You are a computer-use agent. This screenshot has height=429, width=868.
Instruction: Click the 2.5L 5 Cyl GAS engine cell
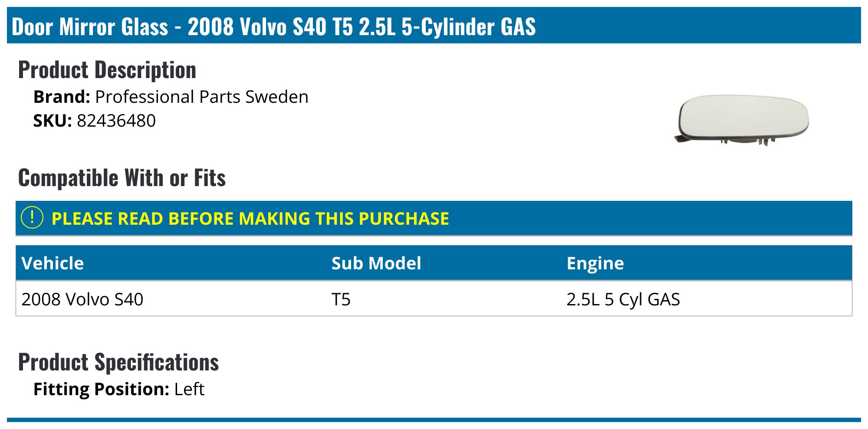click(x=623, y=300)
